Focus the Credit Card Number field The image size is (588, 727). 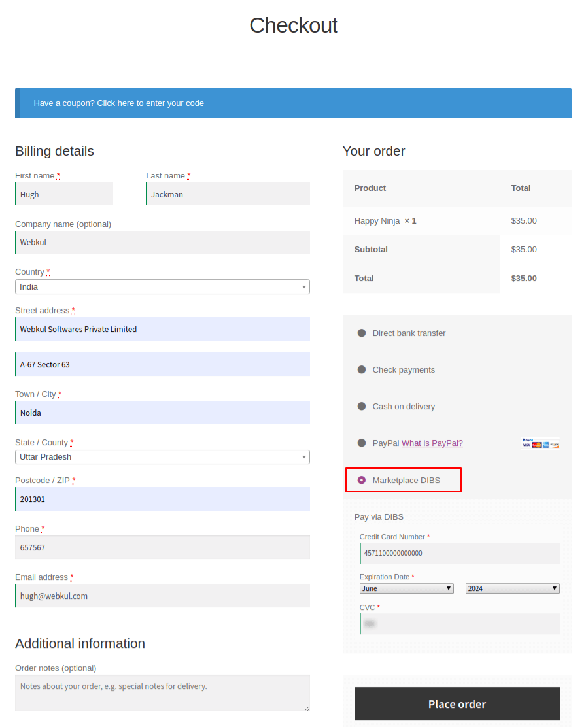pos(459,553)
